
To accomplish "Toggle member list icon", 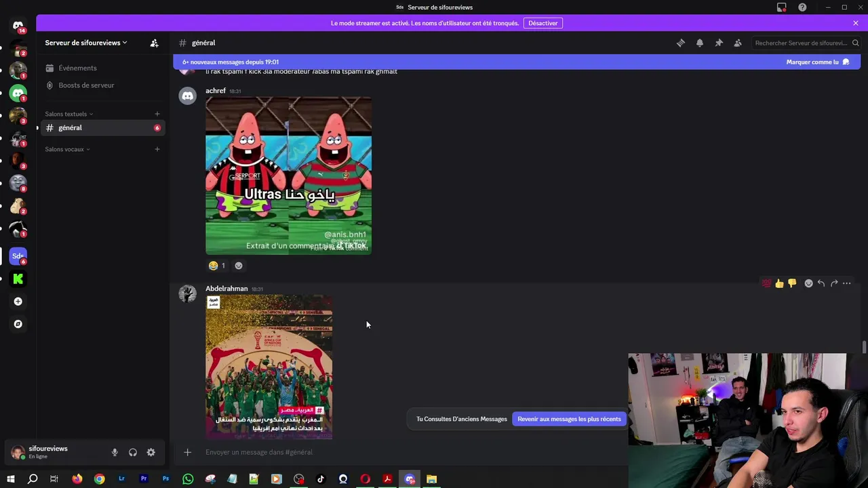I will pyautogui.click(x=738, y=43).
